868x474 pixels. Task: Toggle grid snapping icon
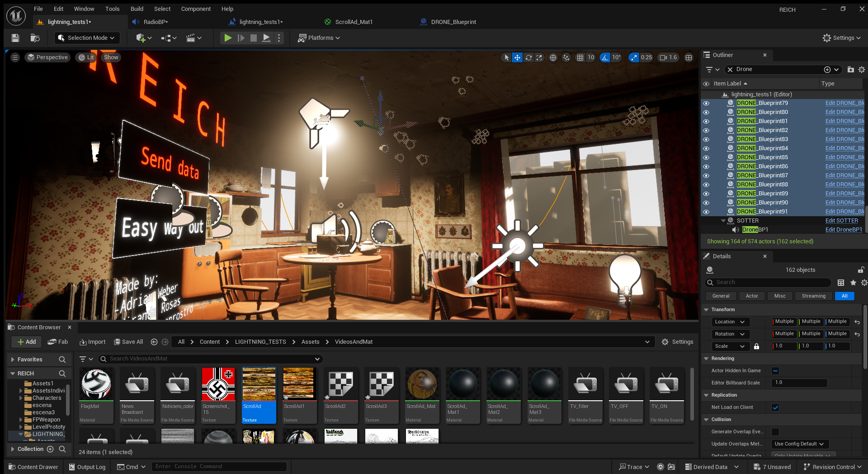(580, 57)
